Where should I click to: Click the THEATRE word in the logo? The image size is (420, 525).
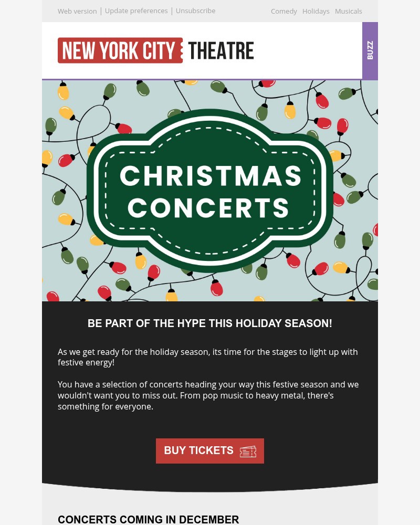point(220,51)
